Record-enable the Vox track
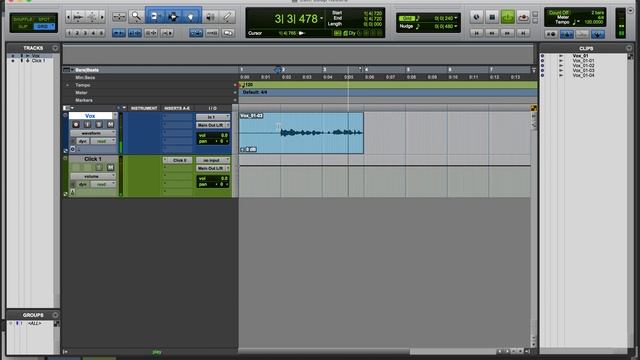This screenshot has height=360, width=640. pos(76,124)
